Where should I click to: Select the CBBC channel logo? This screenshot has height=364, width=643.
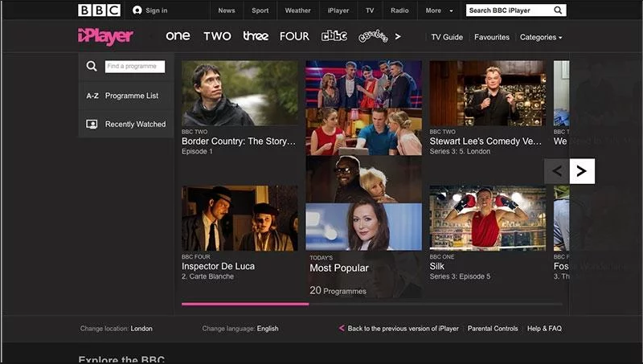(334, 36)
